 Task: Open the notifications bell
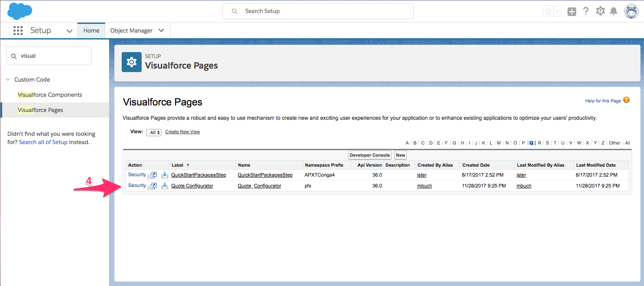pyautogui.click(x=614, y=11)
